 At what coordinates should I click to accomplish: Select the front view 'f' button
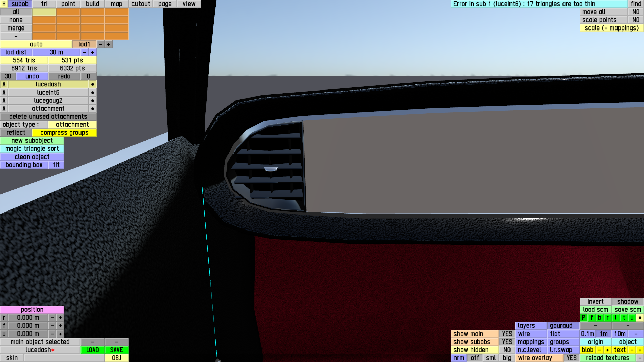[591, 318]
